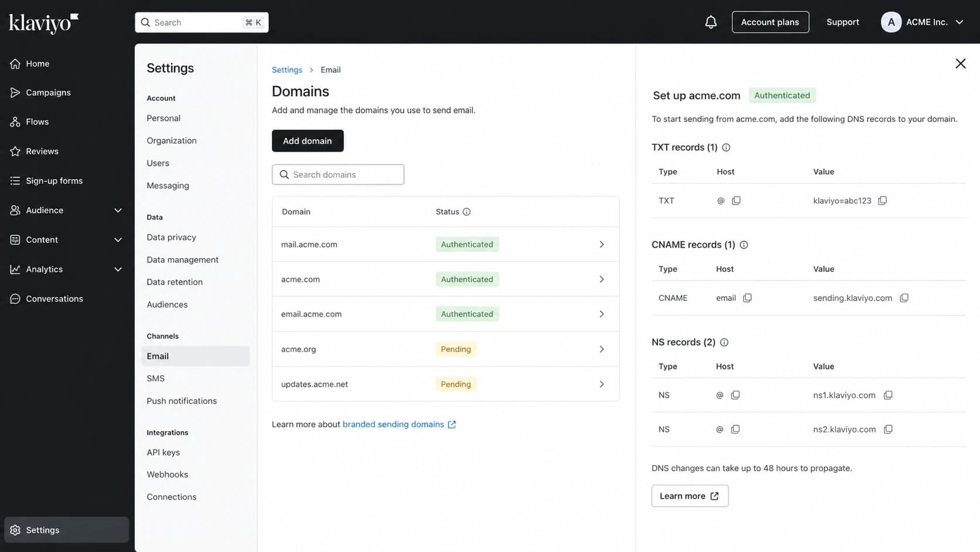The image size is (980, 552).
Task: Click the Reviews star icon
Action: (15, 151)
